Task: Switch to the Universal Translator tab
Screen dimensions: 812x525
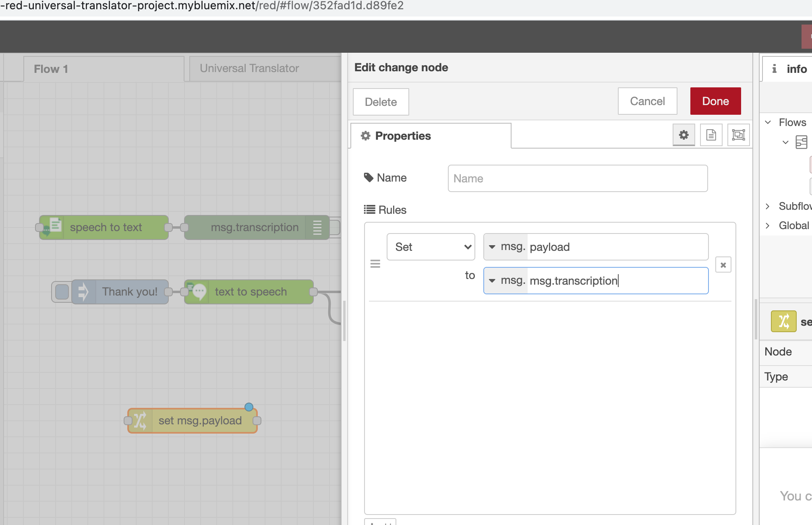Action: pos(249,68)
